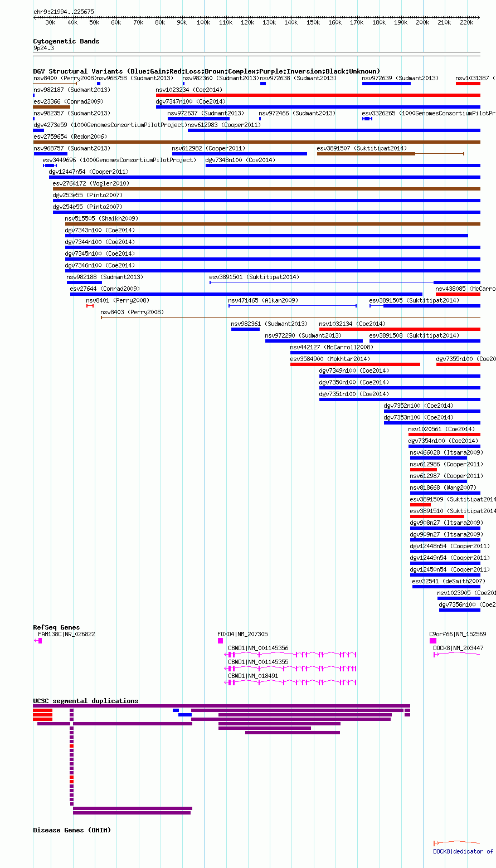Open the OMIM DOCK8|dedicator of entry
The height and width of the screenshot is (868, 496).
[x=463, y=852]
